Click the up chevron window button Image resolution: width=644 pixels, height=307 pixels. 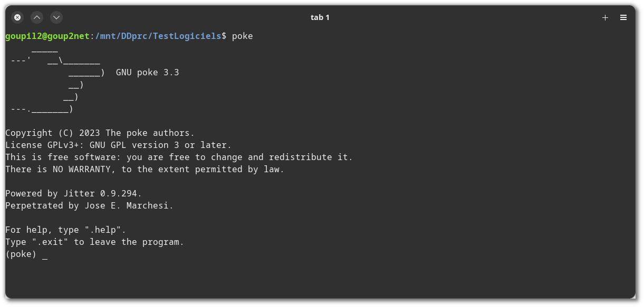pyautogui.click(x=37, y=17)
